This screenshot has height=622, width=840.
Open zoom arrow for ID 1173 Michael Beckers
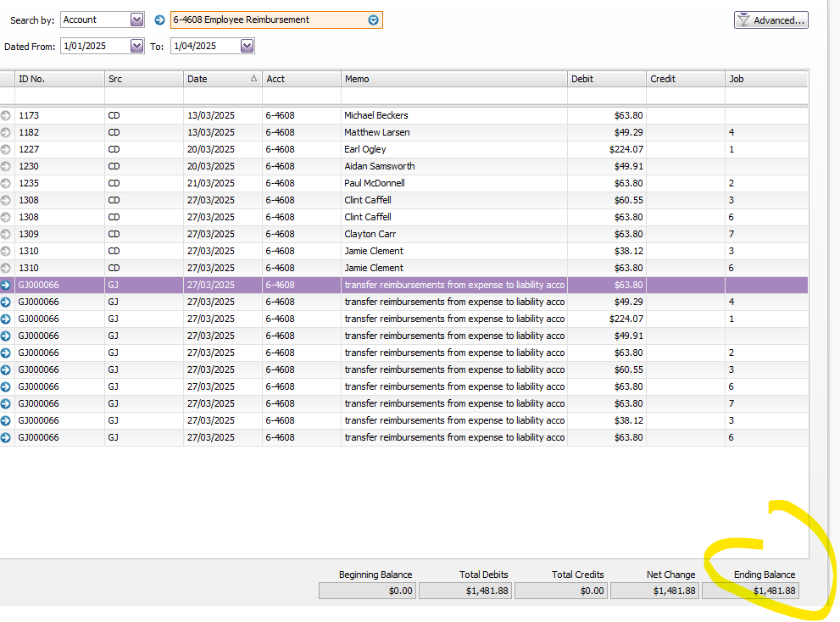tap(6, 115)
